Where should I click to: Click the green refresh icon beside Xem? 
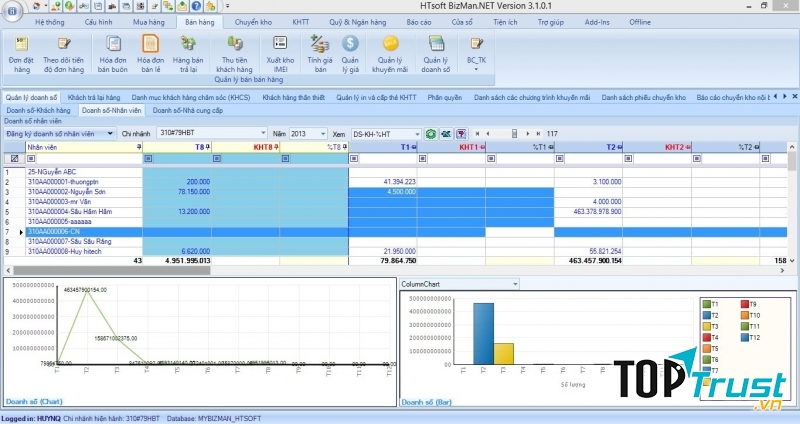tap(431, 134)
